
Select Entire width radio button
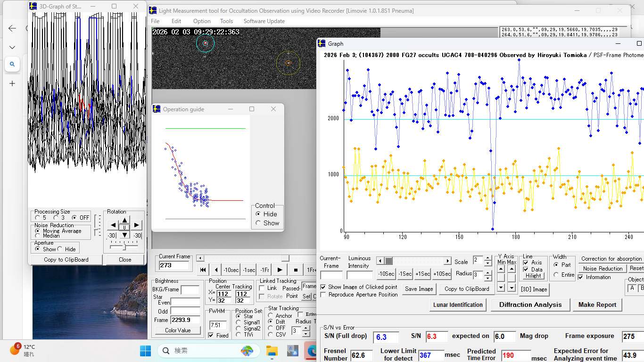(x=556, y=275)
